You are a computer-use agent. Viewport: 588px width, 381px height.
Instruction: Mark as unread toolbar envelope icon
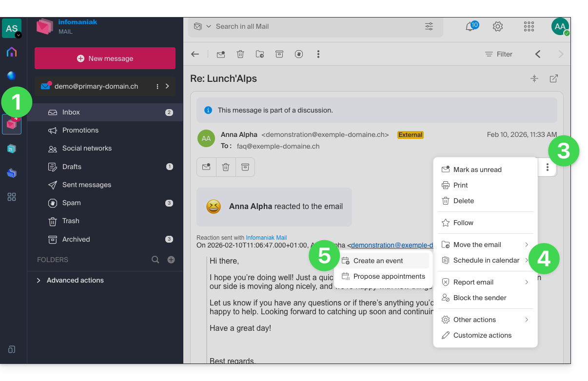(221, 54)
